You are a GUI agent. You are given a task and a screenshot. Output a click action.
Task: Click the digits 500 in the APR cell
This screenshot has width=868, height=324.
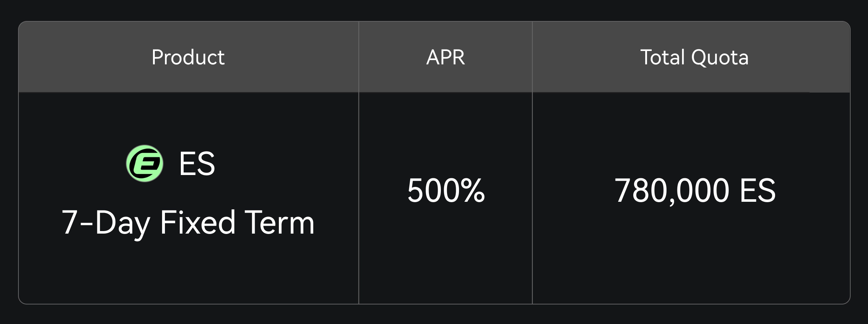coord(433,190)
